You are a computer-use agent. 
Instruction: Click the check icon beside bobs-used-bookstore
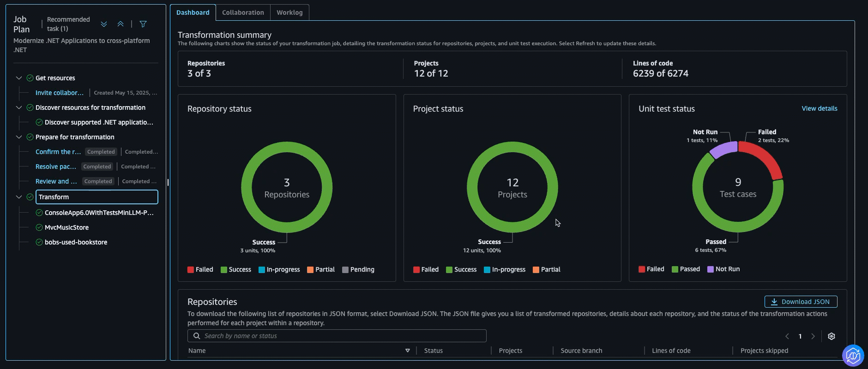pyautogui.click(x=39, y=242)
